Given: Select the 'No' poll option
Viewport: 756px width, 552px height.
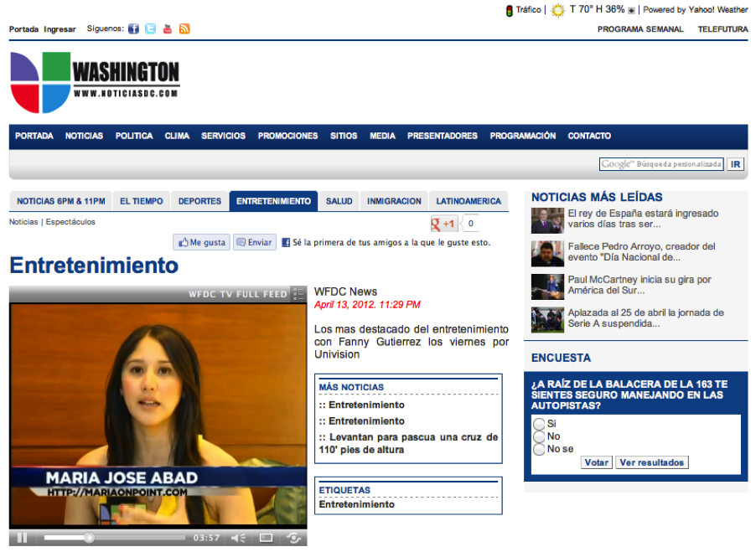Looking at the screenshot, I should 539,436.
